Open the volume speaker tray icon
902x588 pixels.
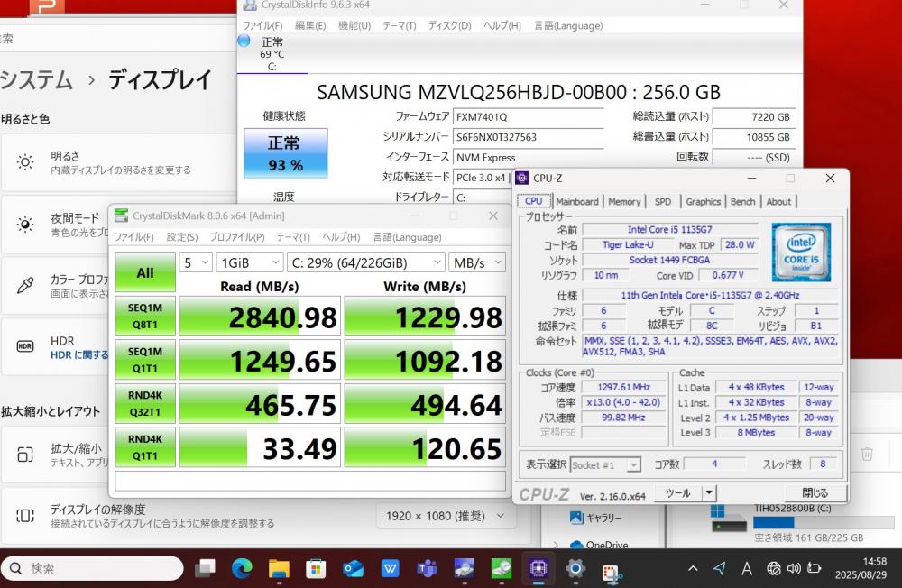(x=794, y=568)
